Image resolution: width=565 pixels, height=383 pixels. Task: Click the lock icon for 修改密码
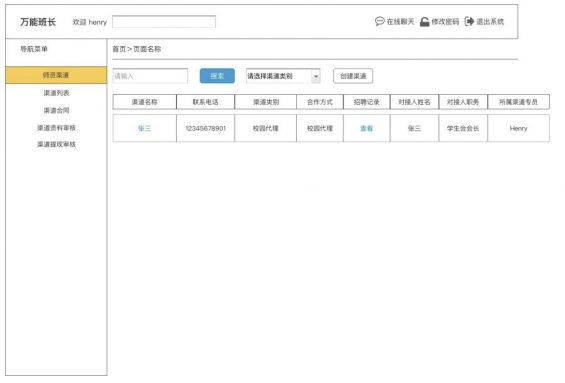point(425,22)
